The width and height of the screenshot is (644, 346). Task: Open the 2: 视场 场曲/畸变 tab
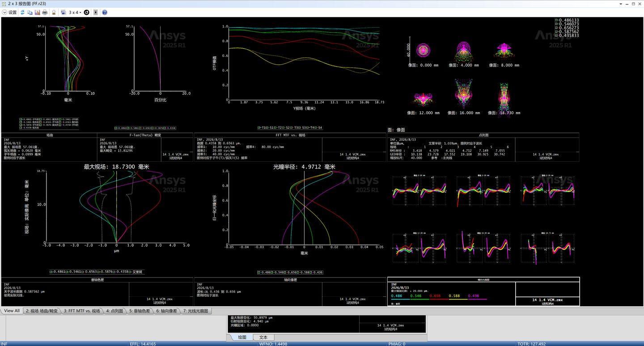(42, 311)
